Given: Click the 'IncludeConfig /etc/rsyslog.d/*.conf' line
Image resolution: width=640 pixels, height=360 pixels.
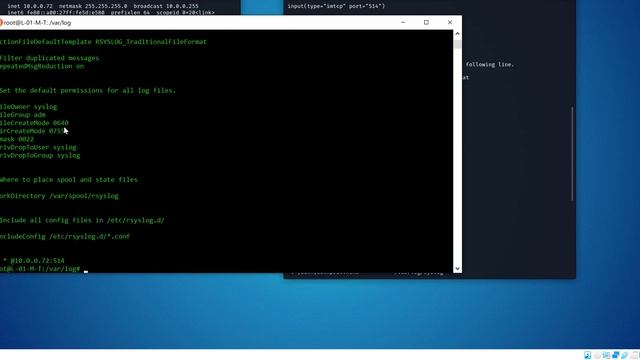Looking at the screenshot, I should click(65, 236).
